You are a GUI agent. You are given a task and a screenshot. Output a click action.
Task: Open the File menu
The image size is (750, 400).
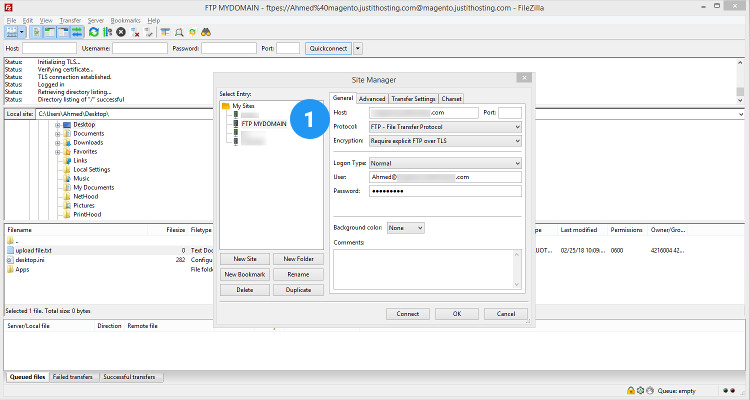[x=11, y=21]
